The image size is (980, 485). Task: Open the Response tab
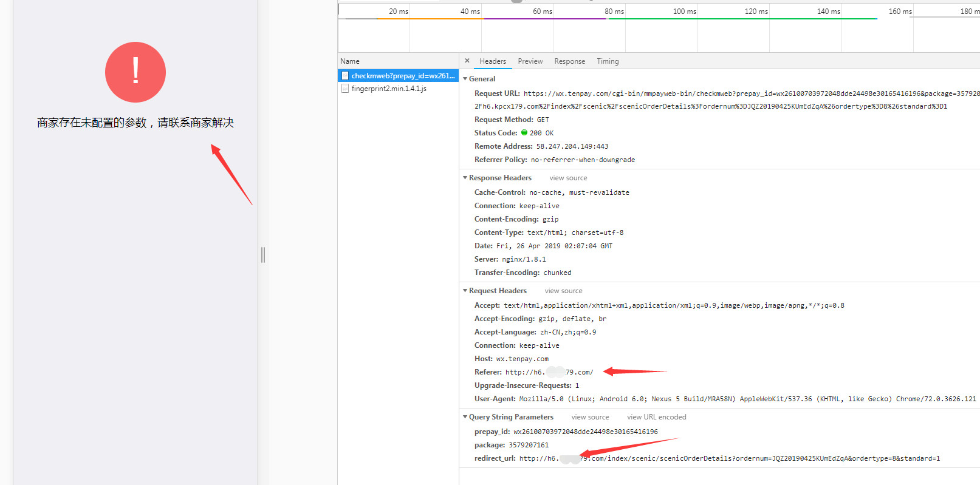point(569,61)
